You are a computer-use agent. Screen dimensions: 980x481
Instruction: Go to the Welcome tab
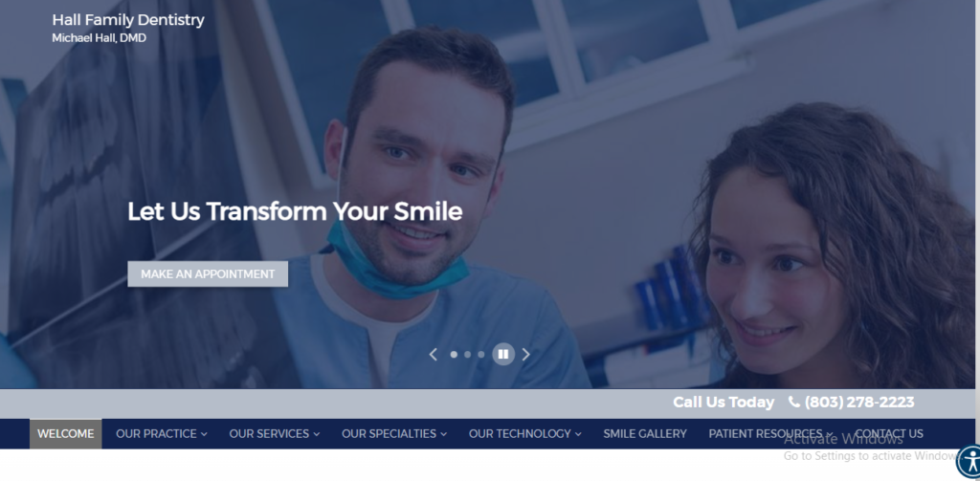66,433
